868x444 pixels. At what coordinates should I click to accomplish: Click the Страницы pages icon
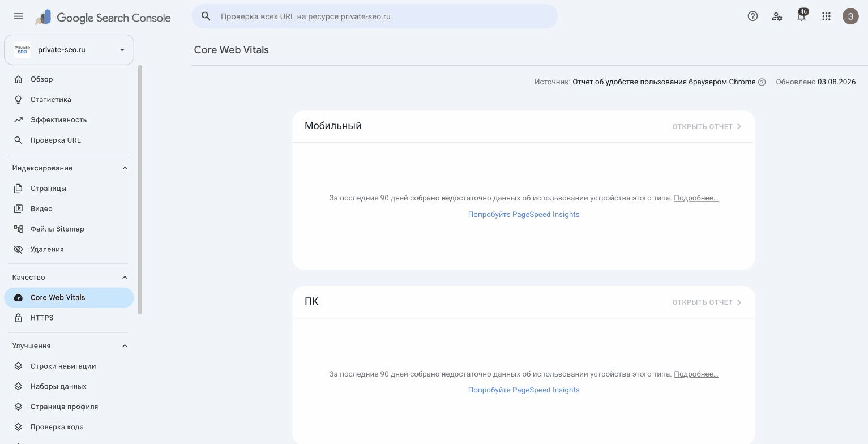click(18, 189)
